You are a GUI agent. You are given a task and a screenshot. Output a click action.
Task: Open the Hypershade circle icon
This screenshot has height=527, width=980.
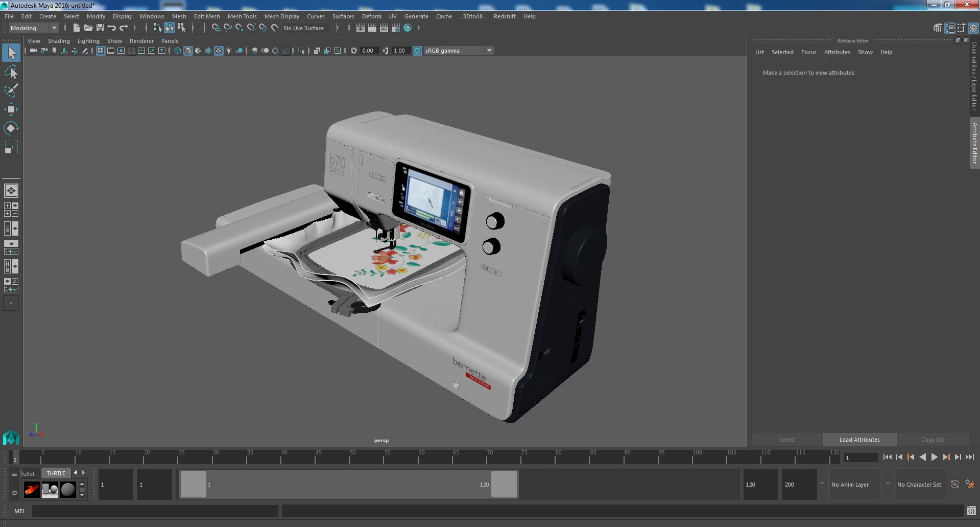[x=408, y=28]
